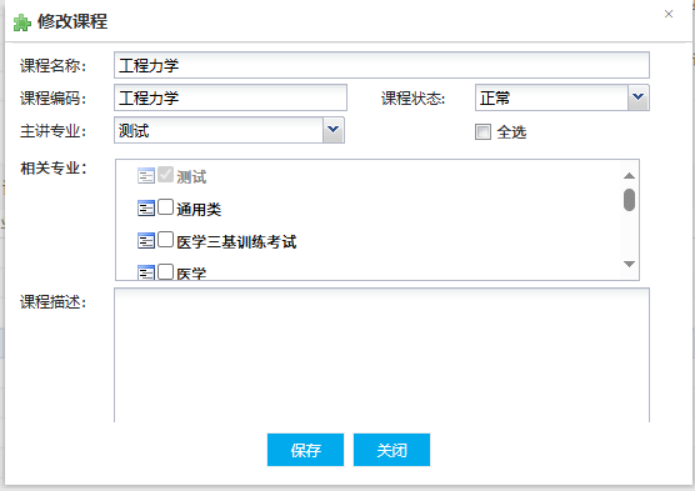The image size is (695, 492).
Task: Check the 通用类 checkbox
Action: point(166,209)
